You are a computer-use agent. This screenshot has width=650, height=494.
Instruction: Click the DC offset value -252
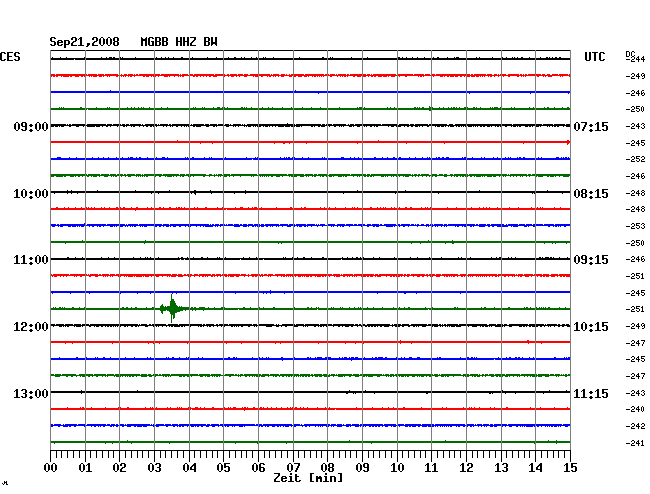[635, 159]
